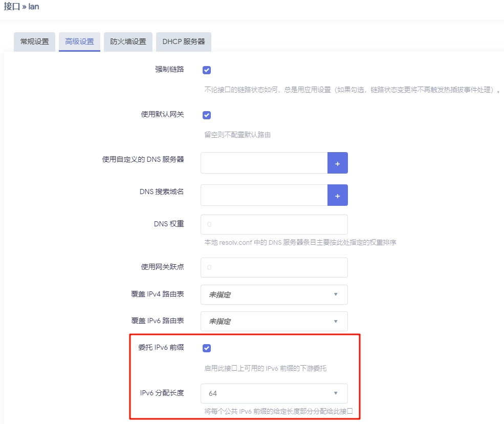Click the 覆盖 IPv4 路由表 dropdown arrow
The image size is (504, 424).
[x=336, y=294]
